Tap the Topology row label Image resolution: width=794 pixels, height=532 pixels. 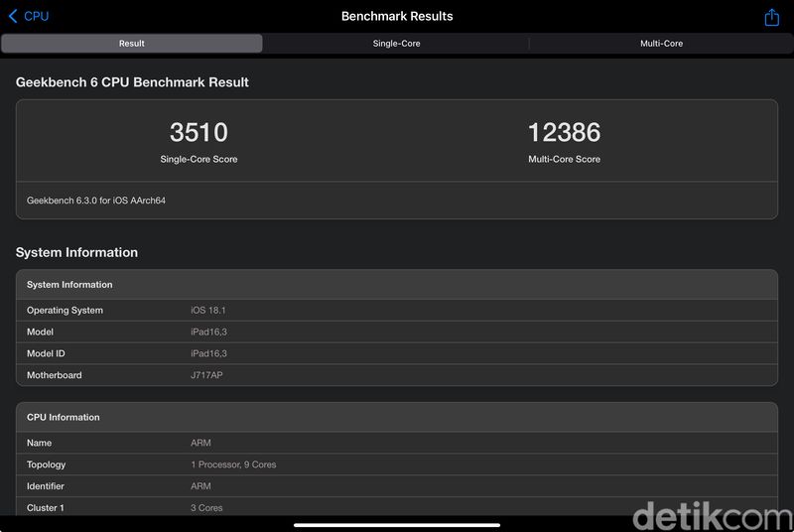[46, 465]
